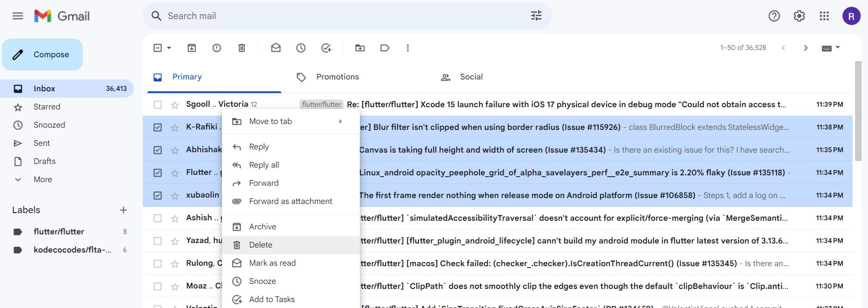Create a new label with plus icon
The image size is (868, 308).
123,210
